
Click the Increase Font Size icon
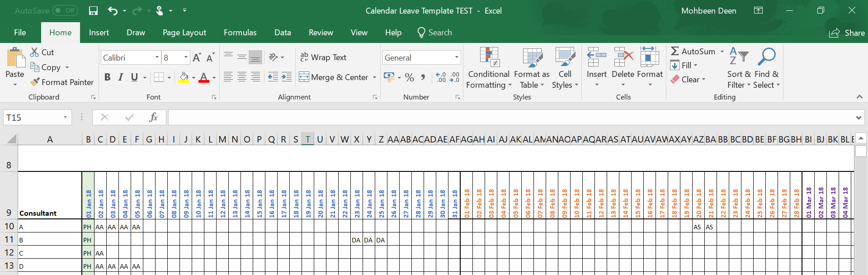pyautogui.click(x=197, y=57)
